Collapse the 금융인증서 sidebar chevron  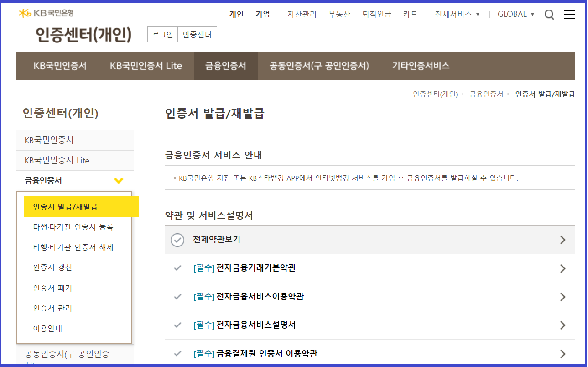click(119, 181)
